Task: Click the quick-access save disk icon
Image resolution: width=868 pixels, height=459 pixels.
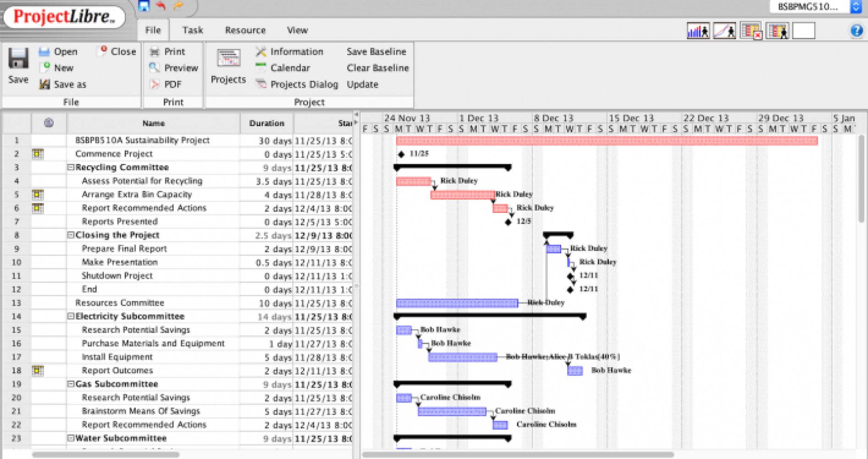Action: coord(144,6)
